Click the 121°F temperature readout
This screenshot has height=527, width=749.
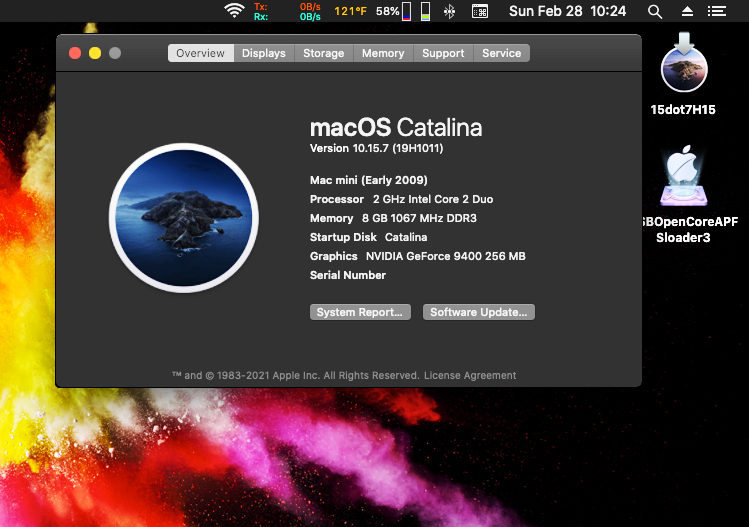coord(350,11)
